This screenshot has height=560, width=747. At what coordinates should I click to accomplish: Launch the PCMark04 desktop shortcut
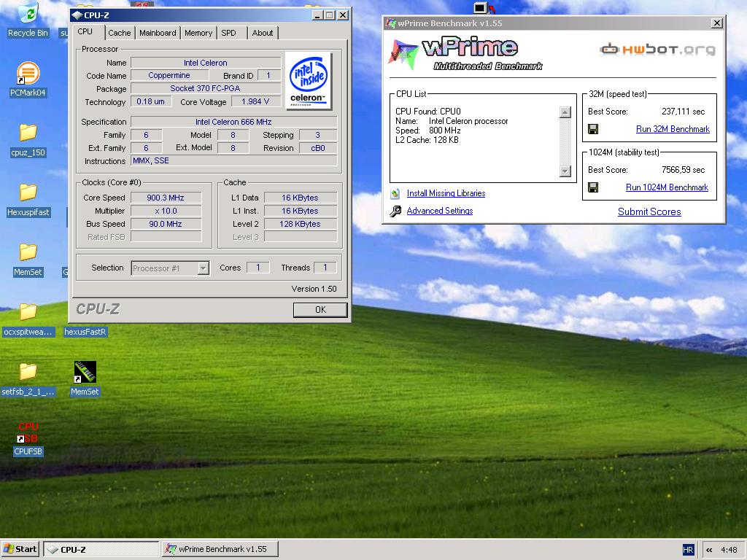[28, 73]
